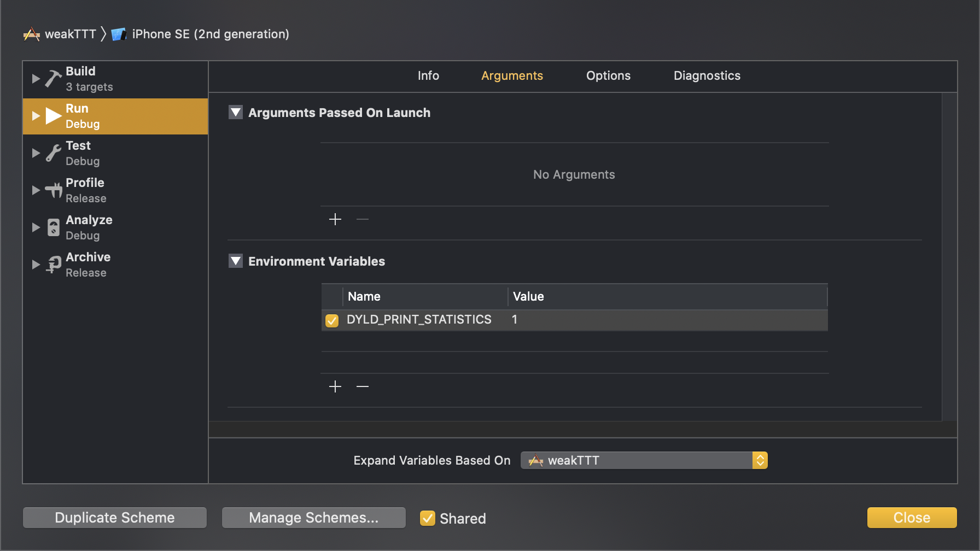Expand the Archive action disclosure triangle

(36, 265)
